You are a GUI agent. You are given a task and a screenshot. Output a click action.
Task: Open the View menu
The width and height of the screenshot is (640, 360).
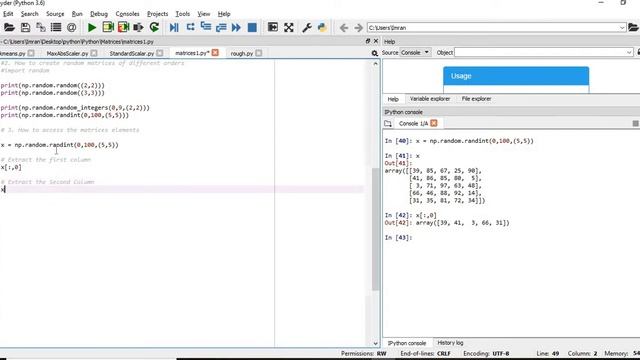point(204,14)
